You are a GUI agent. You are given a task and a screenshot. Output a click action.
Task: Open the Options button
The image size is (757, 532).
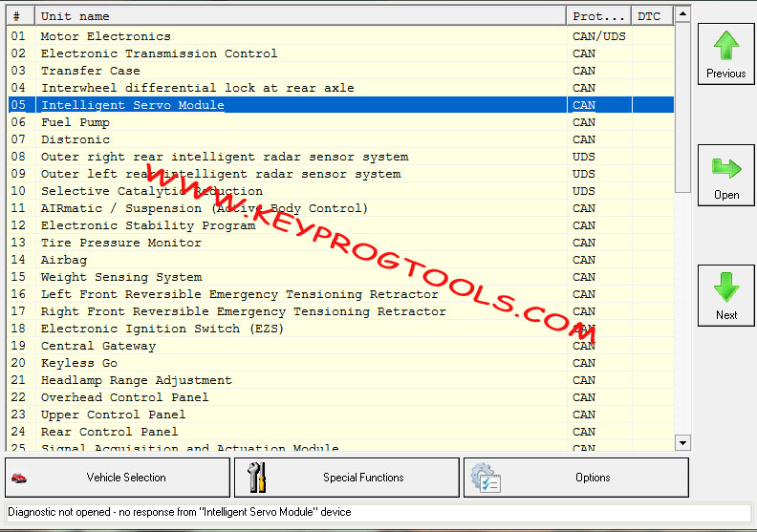tap(592, 478)
